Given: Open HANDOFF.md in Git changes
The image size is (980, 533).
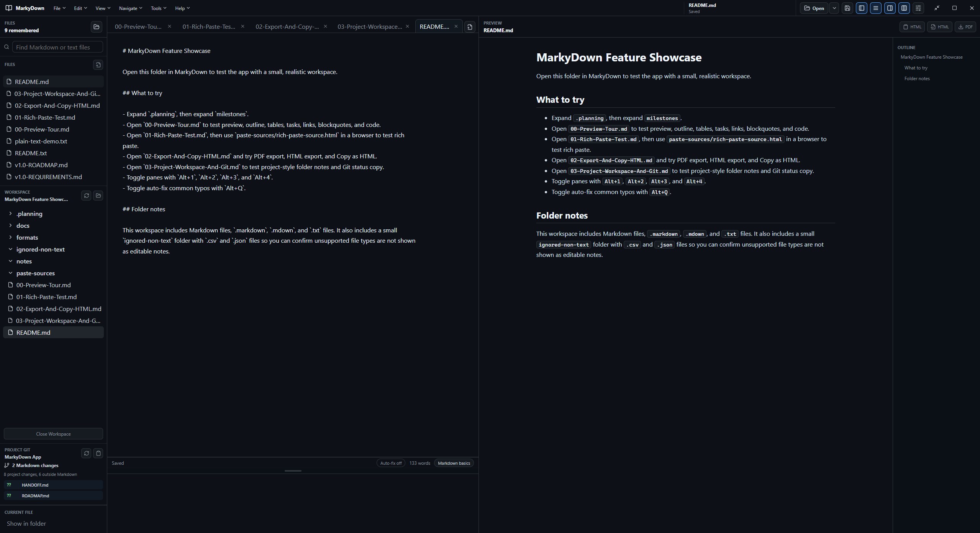Looking at the screenshot, I should pos(53,485).
